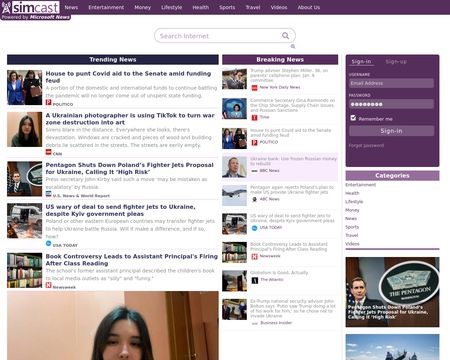
Task: Open the Sports menu in top navigation
Action: 227,7
